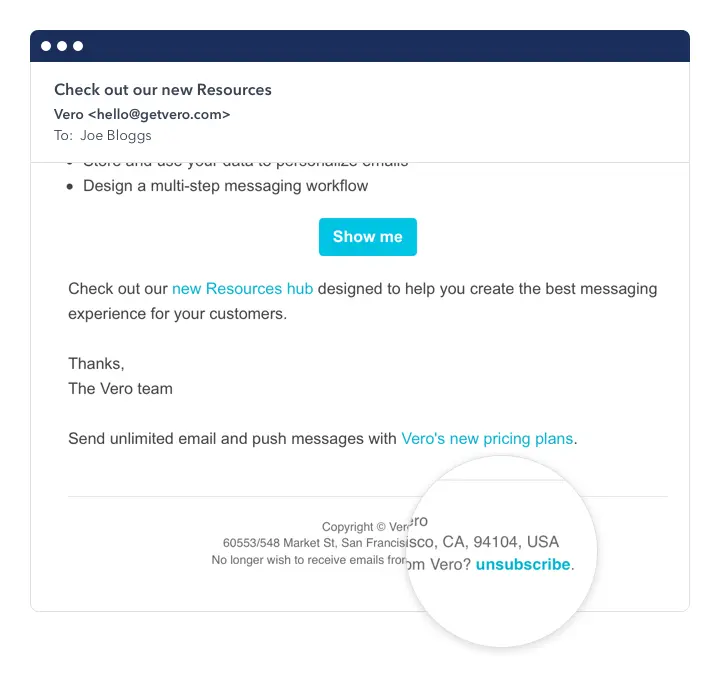The image size is (720, 687).
Task: Click the Thanks, sign-off line
Action: click(96, 364)
